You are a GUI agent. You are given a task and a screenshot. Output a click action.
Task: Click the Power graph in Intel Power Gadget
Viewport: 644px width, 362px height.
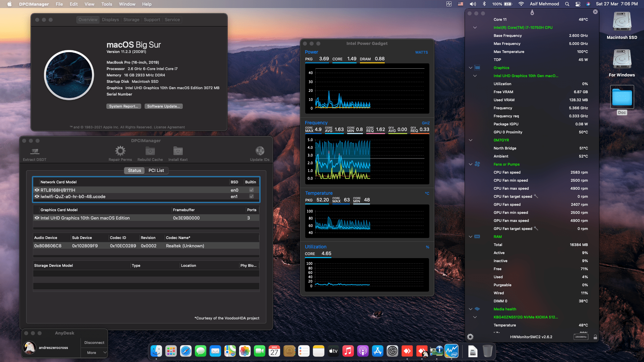tap(367, 88)
